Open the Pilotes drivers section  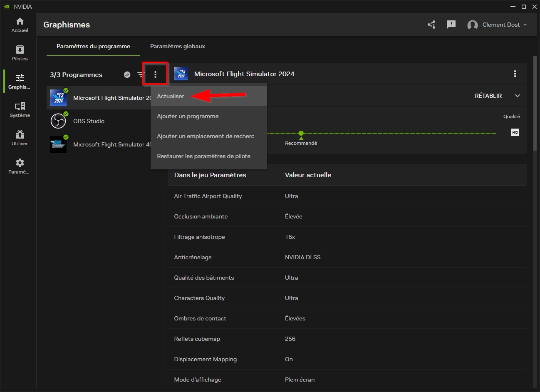20,53
